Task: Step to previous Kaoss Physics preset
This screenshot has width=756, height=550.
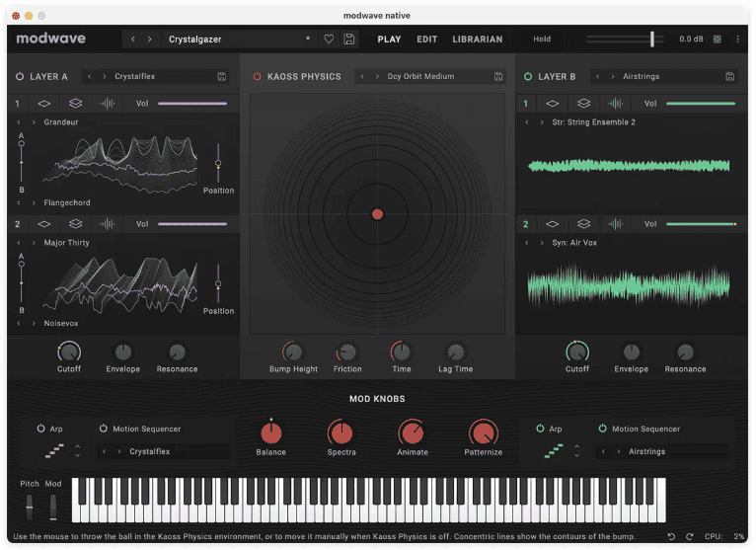Action: tap(362, 76)
